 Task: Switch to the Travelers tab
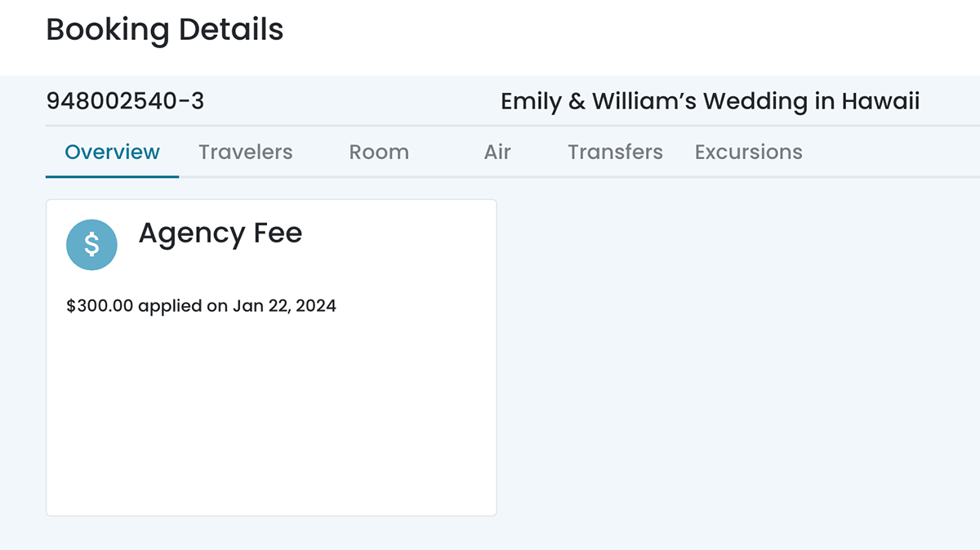245,152
